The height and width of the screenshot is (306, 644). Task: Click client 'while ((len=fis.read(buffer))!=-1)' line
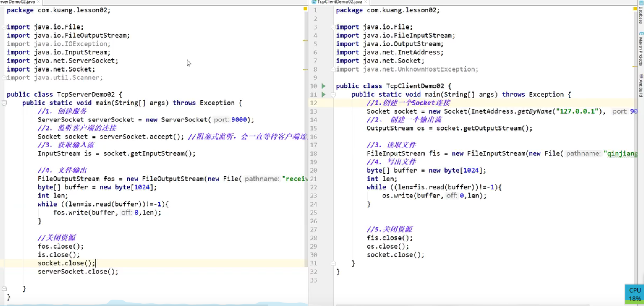pos(434,187)
